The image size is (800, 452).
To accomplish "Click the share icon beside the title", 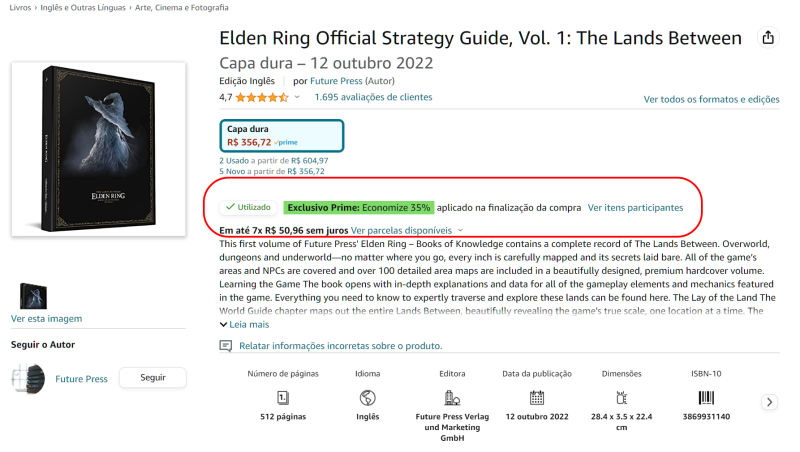I will click(768, 38).
